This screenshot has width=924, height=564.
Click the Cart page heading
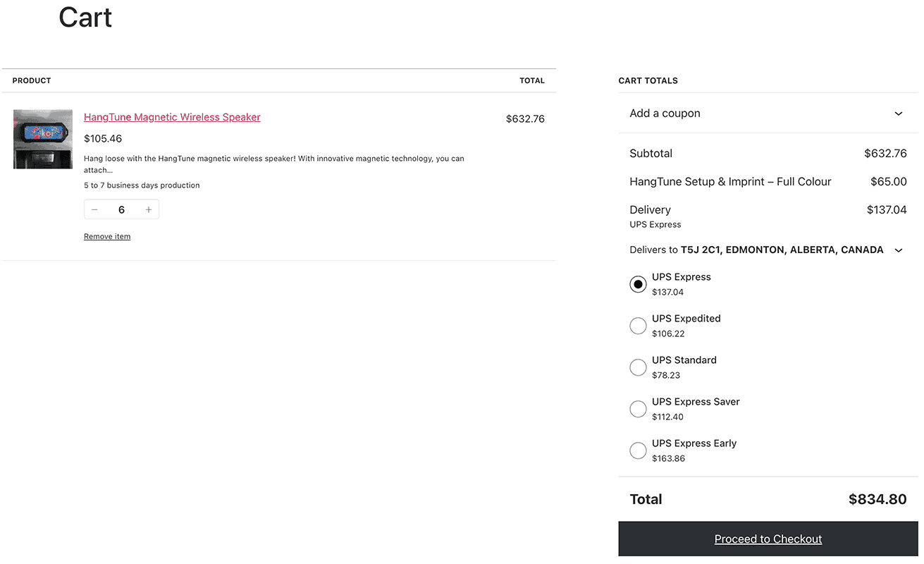[85, 17]
